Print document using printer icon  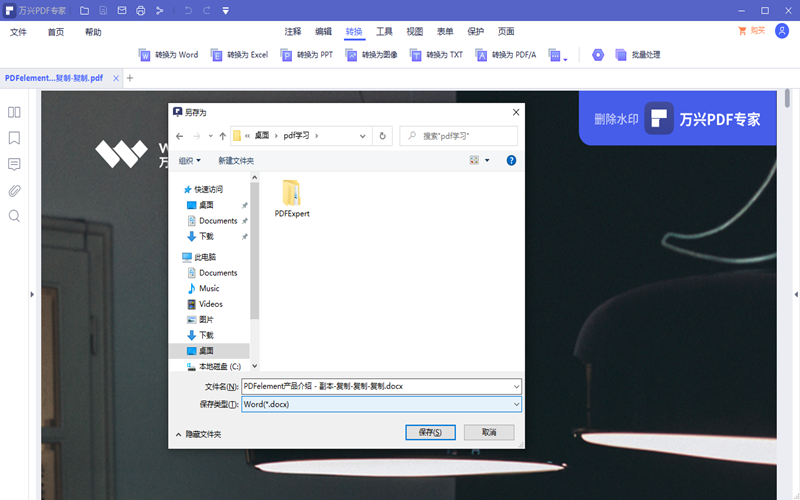pyautogui.click(x=140, y=10)
